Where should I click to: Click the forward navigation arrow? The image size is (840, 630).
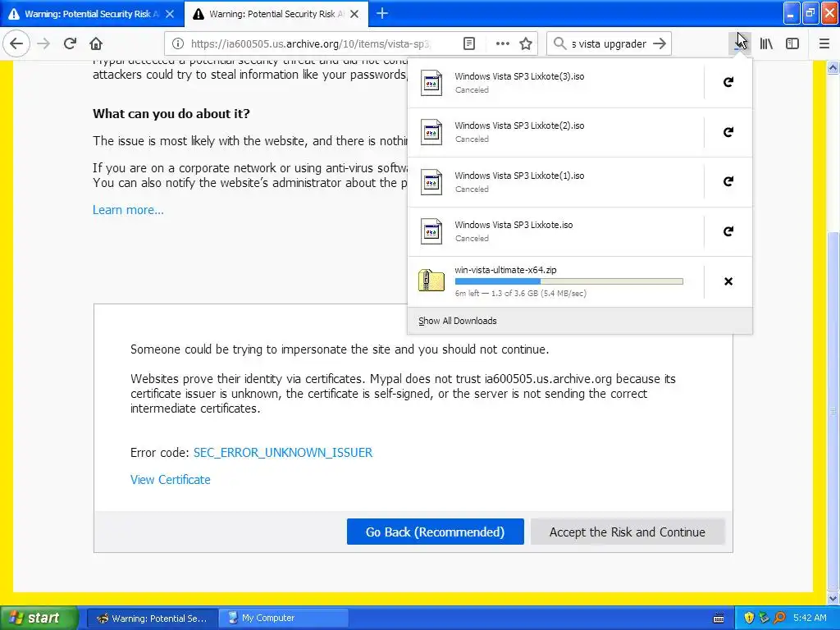(43, 43)
